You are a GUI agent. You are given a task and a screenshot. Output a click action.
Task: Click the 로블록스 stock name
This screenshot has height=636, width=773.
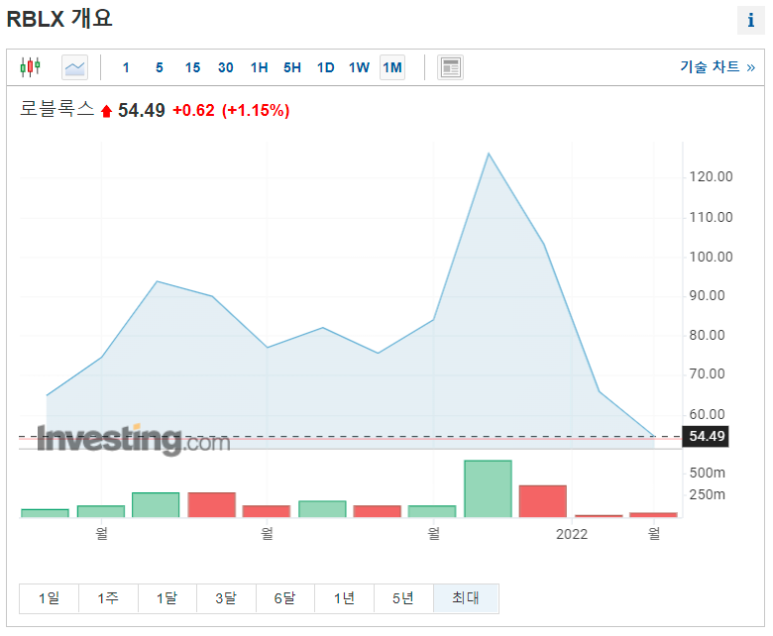(57, 109)
